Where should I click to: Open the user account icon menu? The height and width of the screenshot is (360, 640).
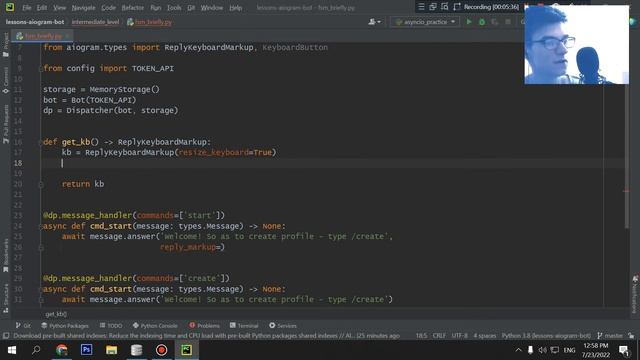tap(374, 22)
